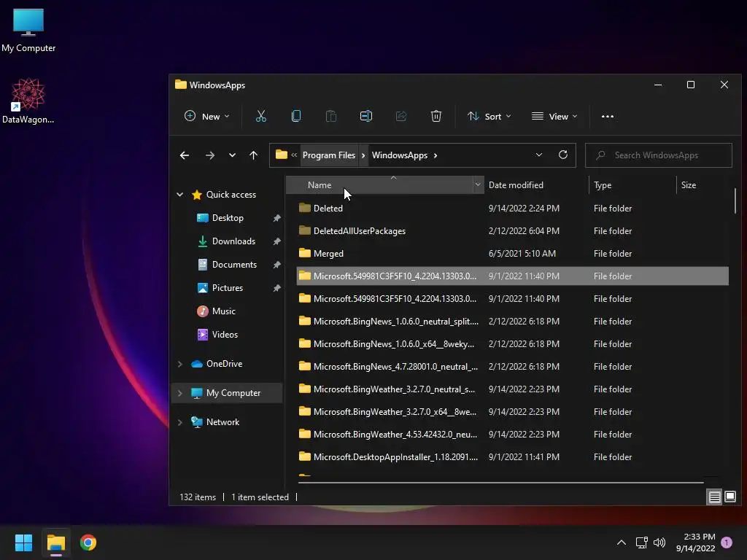Select Pictures in navigation pane
747x560 pixels.
coord(227,288)
